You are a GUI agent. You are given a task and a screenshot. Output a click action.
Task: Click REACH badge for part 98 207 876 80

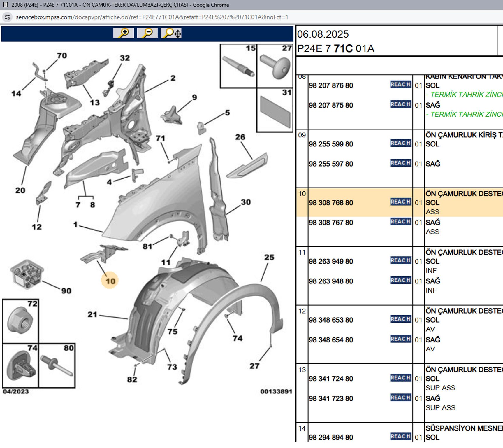click(400, 85)
